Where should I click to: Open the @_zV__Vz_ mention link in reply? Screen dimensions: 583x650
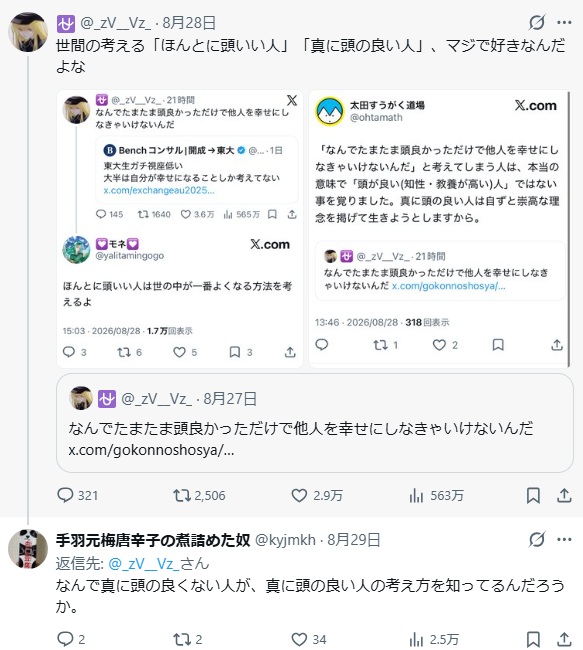pos(143,563)
